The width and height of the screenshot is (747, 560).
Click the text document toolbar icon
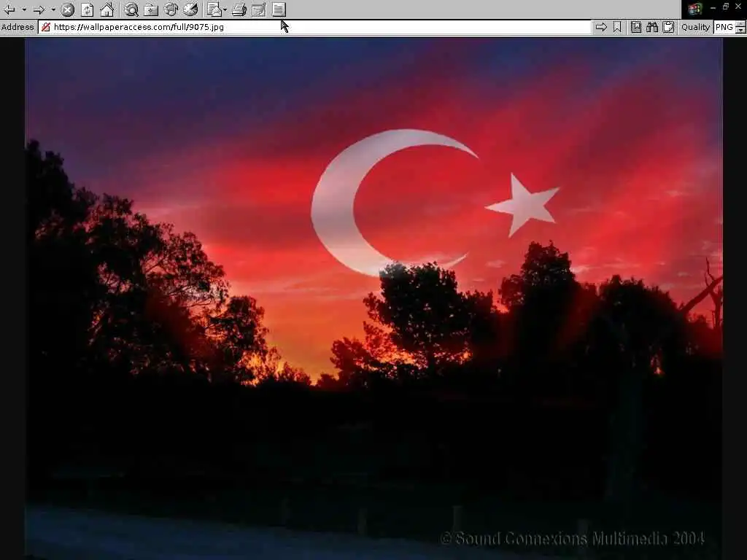tap(279, 9)
